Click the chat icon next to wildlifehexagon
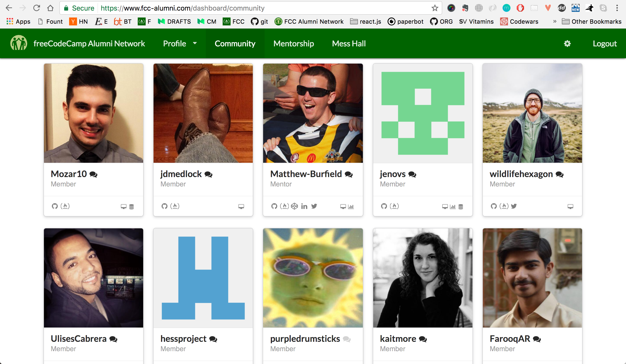The width and height of the screenshot is (626, 364). (559, 174)
